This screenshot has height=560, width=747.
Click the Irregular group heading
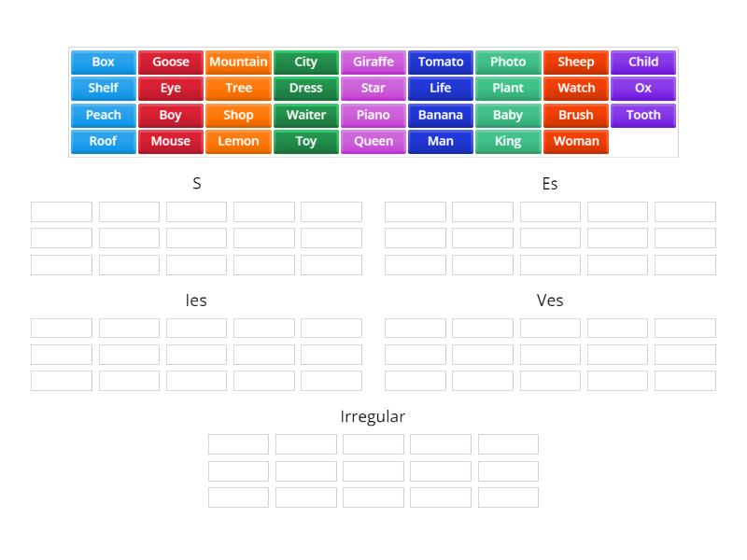click(373, 417)
